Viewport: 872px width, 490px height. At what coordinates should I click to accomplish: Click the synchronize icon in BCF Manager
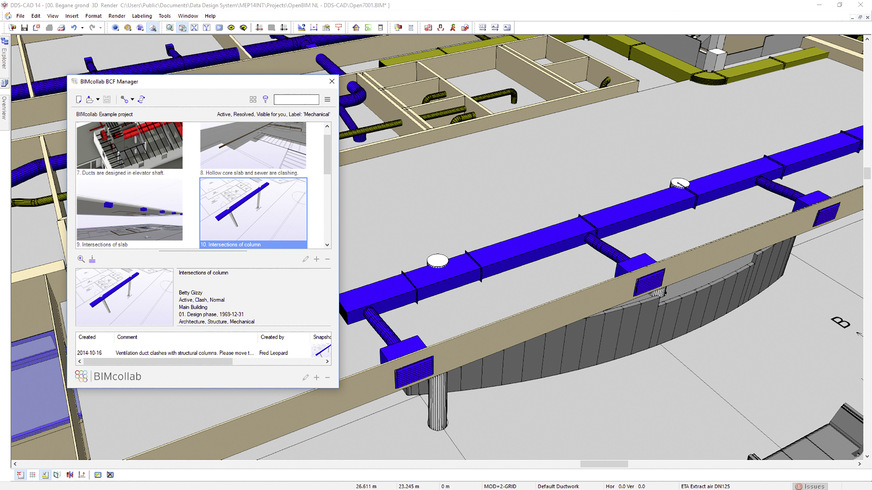tap(142, 100)
